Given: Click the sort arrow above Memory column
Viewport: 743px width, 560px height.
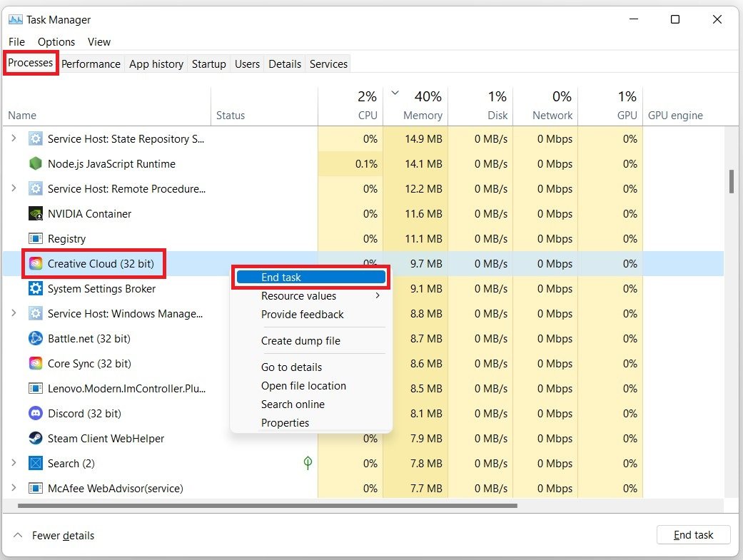Looking at the screenshot, I should [x=395, y=93].
